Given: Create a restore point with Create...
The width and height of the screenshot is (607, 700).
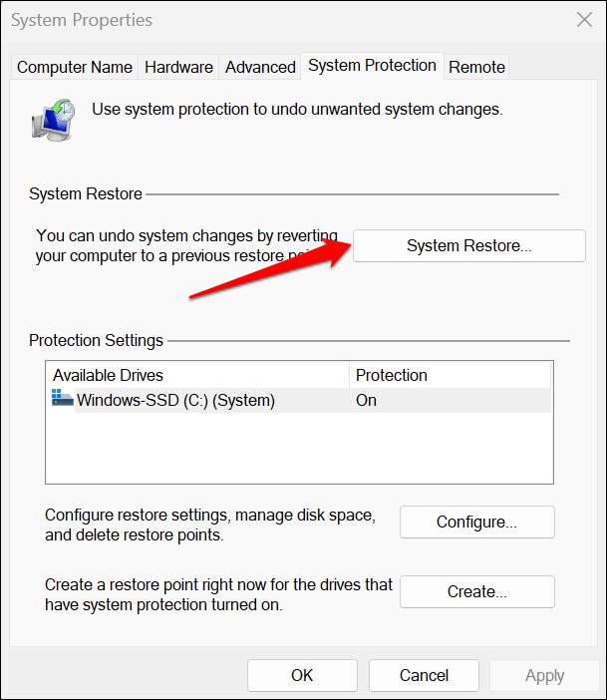Looking at the screenshot, I should tap(476, 591).
